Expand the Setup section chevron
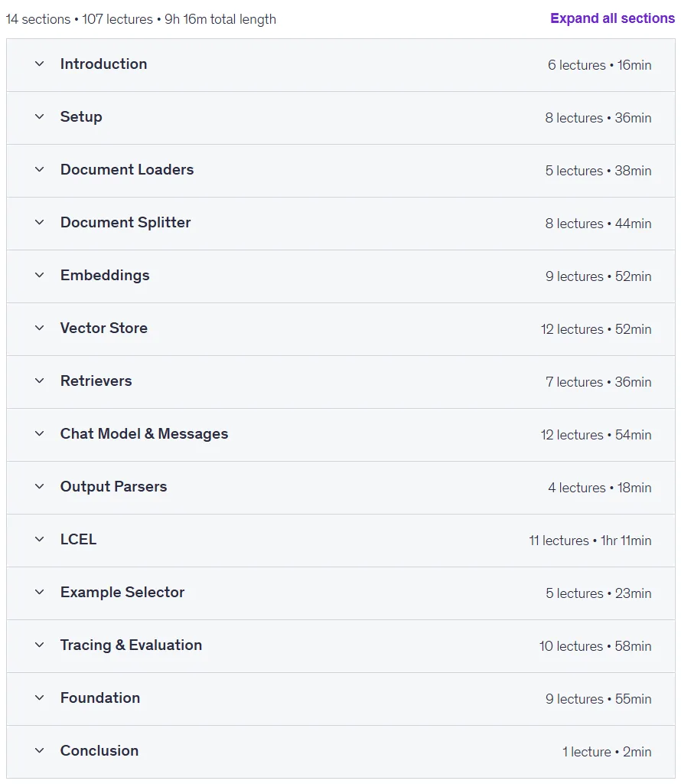The width and height of the screenshot is (681, 784). tap(40, 117)
